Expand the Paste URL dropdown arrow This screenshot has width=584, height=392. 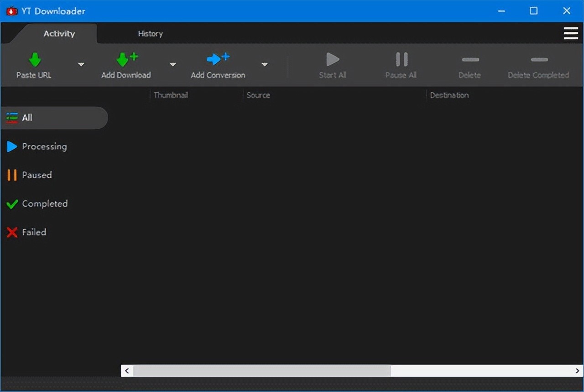point(81,65)
